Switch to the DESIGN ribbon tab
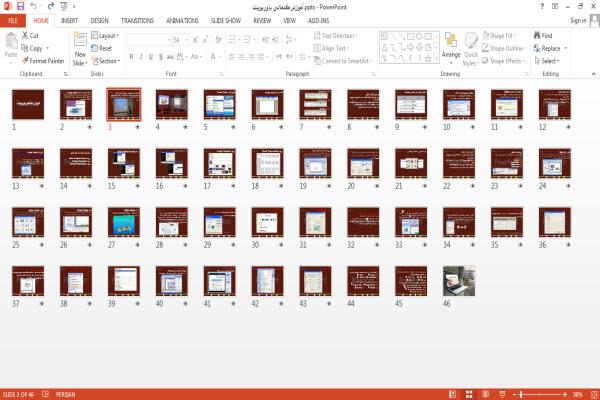 [99, 21]
